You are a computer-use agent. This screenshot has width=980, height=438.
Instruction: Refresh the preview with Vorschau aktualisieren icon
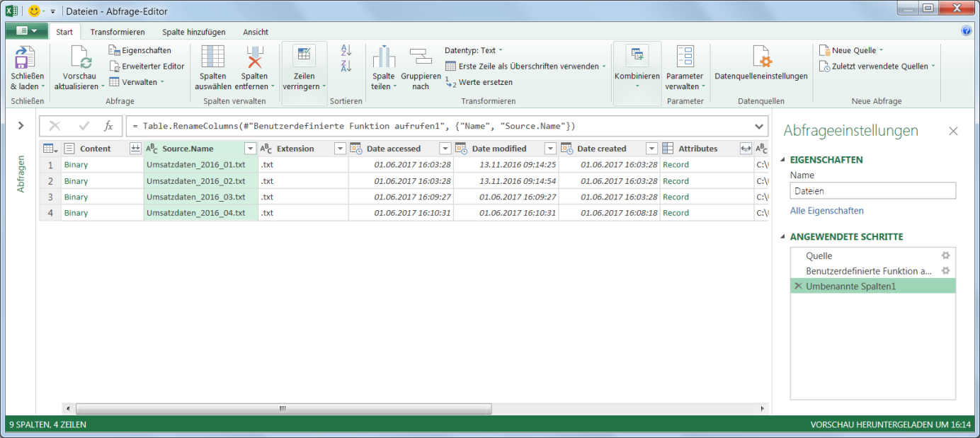pos(81,58)
